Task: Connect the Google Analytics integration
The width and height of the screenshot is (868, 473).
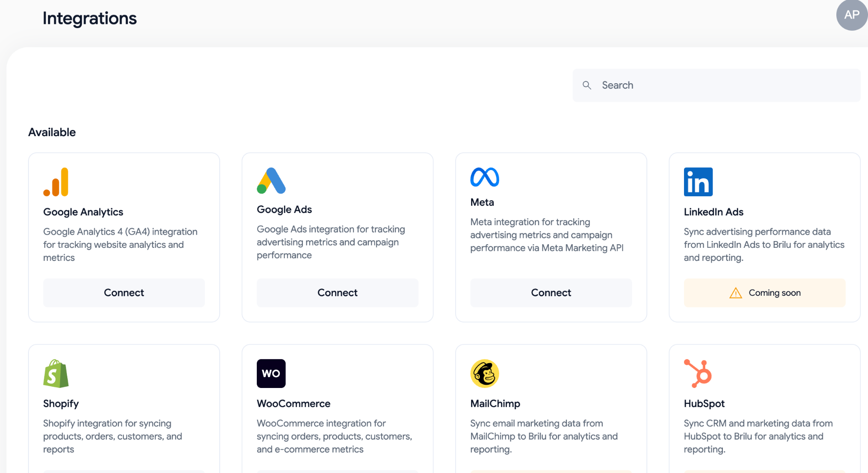Action: pos(124,293)
